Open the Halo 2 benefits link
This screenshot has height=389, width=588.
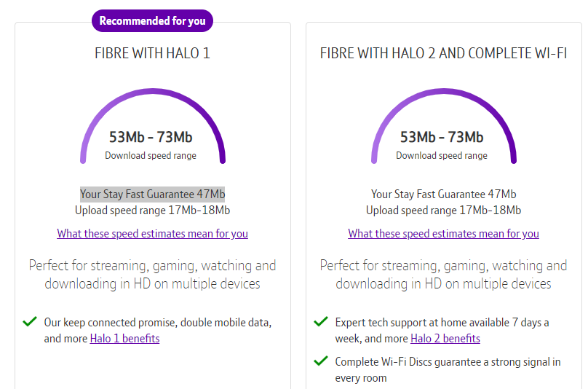pyautogui.click(x=445, y=339)
